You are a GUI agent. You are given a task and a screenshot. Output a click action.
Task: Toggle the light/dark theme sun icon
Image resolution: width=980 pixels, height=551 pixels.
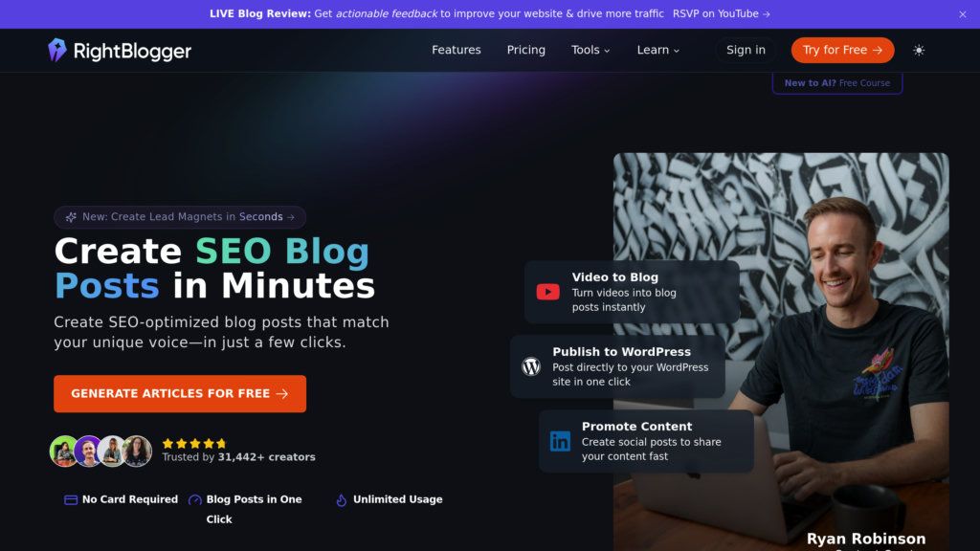pyautogui.click(x=918, y=50)
